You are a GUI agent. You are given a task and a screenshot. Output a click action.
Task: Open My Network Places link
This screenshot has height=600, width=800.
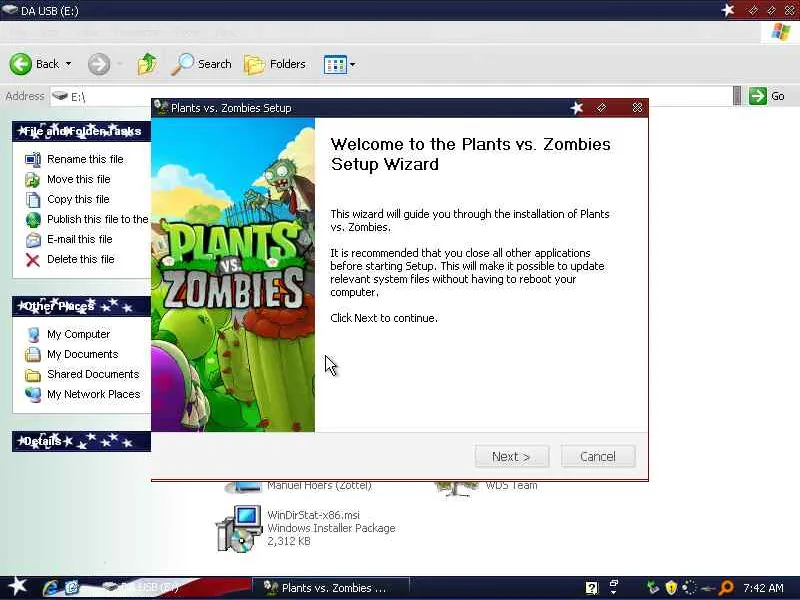94,394
